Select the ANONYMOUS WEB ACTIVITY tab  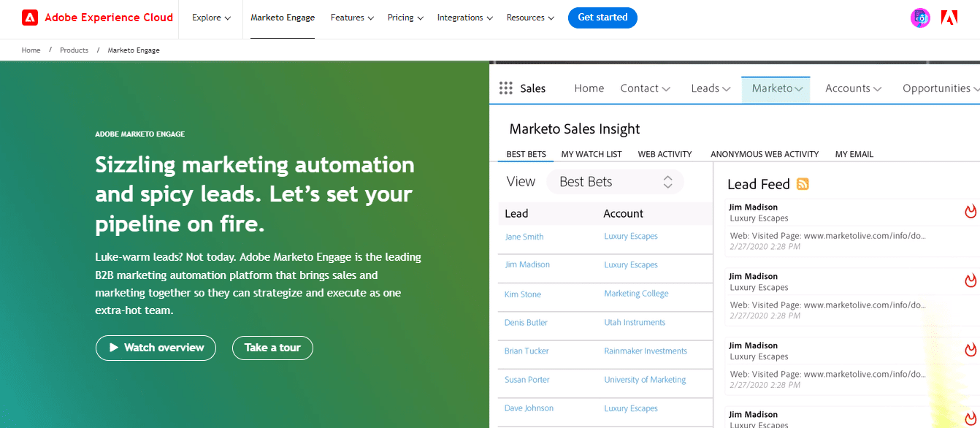[764, 154]
